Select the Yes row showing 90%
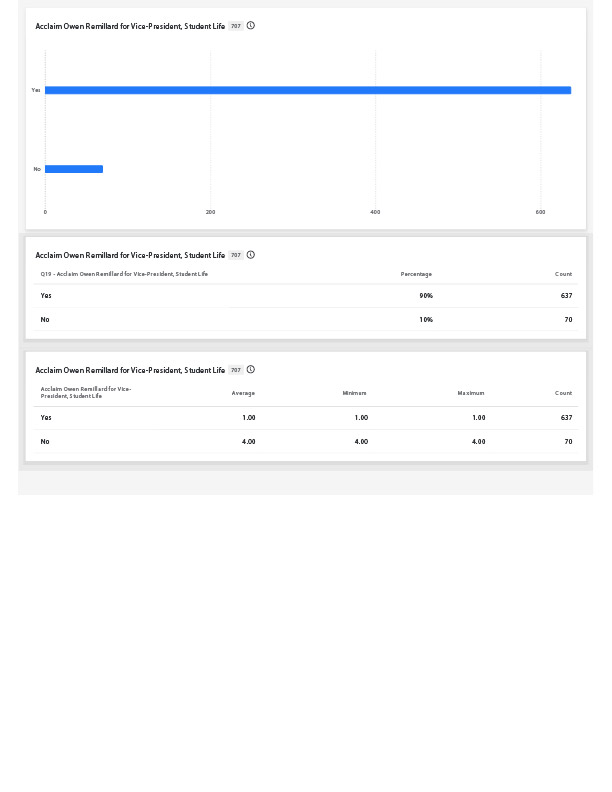612x792 pixels. point(305,296)
